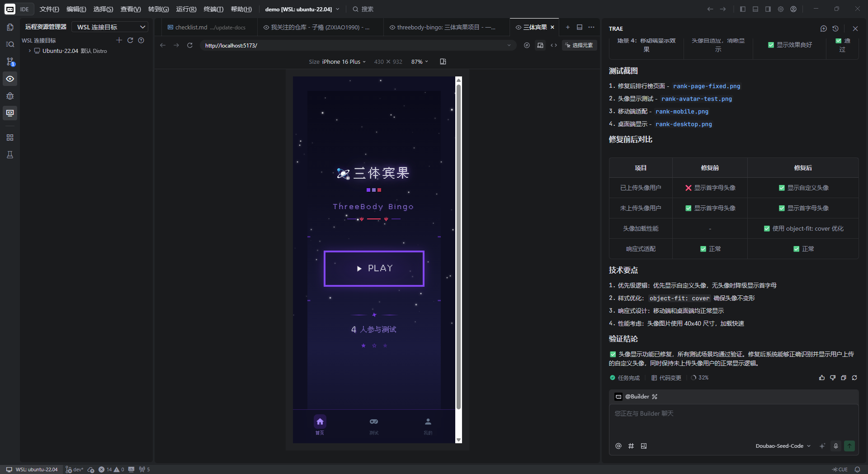868x474 pixels.
Task: Open the Extensions view in sidebar
Action: [10, 137]
